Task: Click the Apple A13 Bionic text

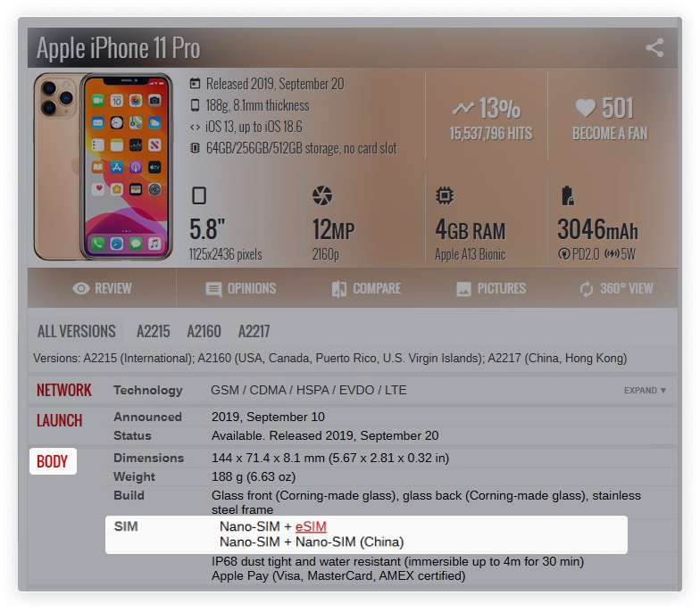Action: click(470, 254)
